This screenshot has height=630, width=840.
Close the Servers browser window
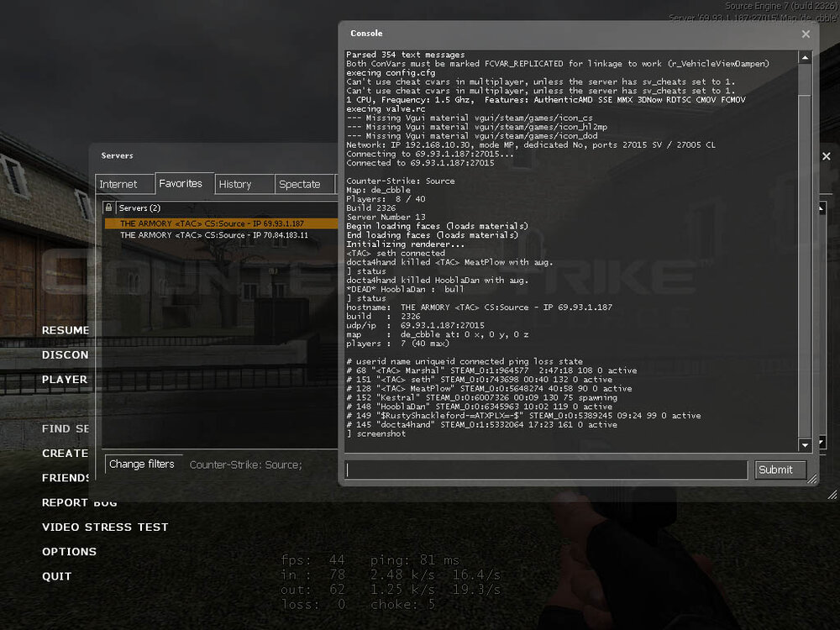pyautogui.click(x=826, y=156)
